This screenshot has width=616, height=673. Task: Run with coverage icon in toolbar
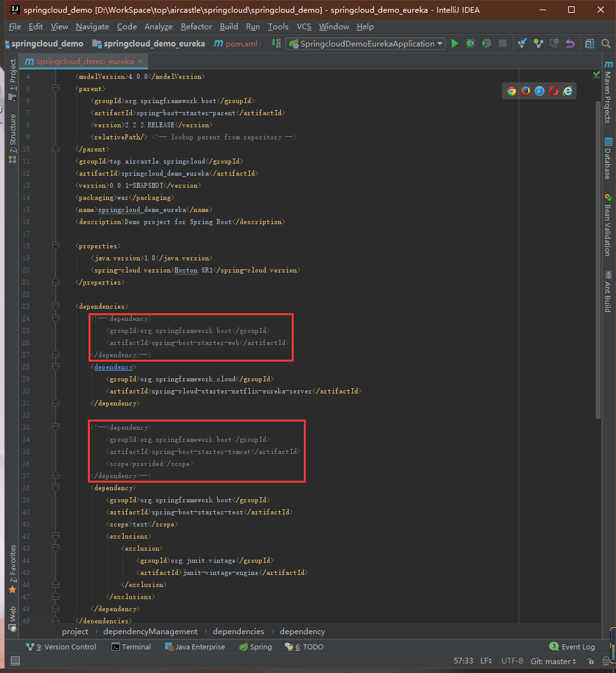click(486, 43)
